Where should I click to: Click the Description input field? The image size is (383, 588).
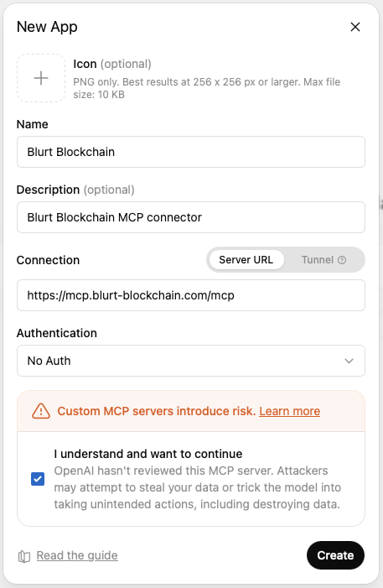tap(191, 217)
